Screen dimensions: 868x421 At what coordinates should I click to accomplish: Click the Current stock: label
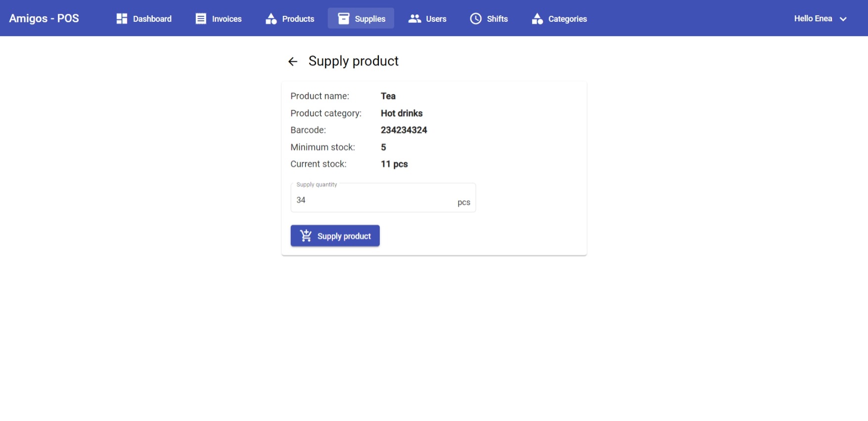coord(319,164)
